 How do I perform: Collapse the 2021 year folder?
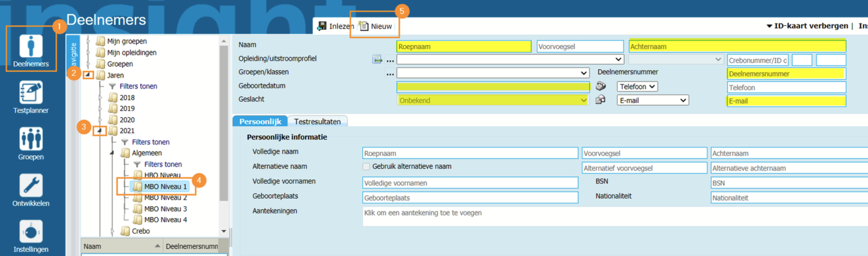(99, 131)
